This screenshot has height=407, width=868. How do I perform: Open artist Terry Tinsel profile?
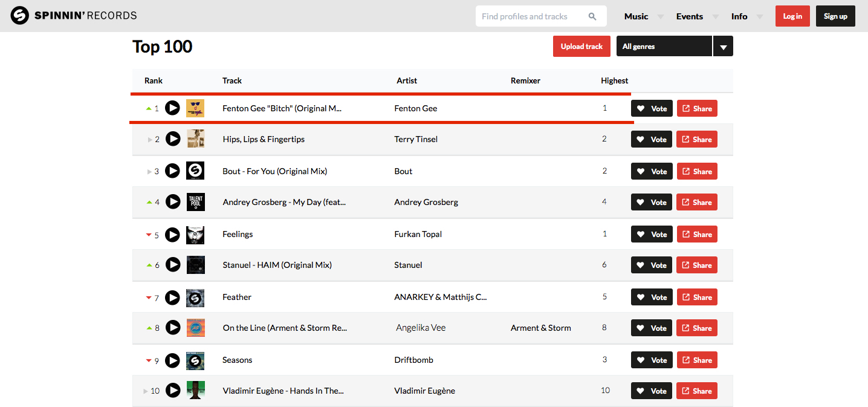coord(416,139)
